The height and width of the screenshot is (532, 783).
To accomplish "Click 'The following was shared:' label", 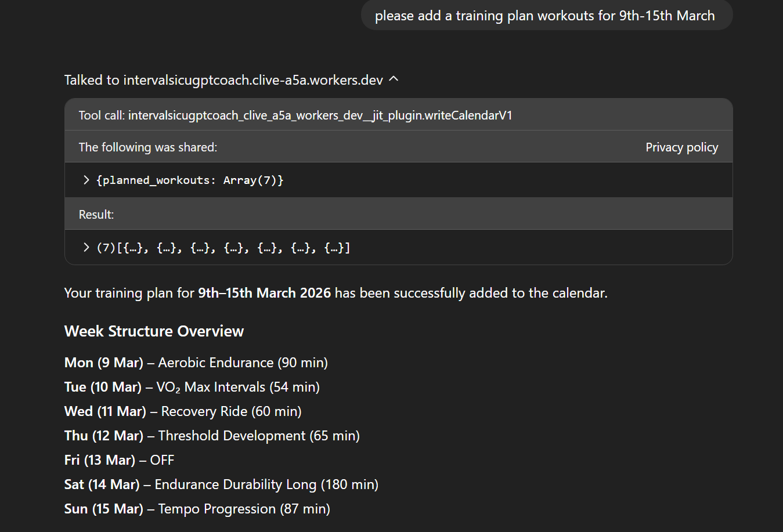I will [148, 147].
